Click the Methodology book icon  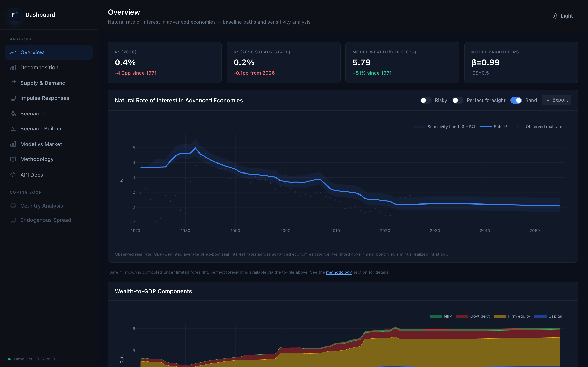[x=13, y=159]
